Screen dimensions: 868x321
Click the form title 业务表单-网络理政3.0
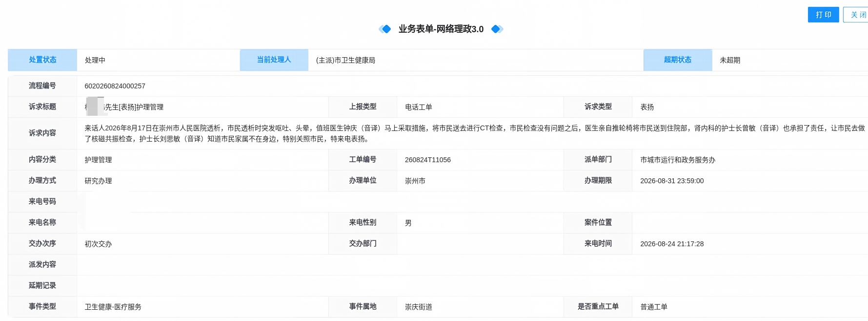click(441, 29)
